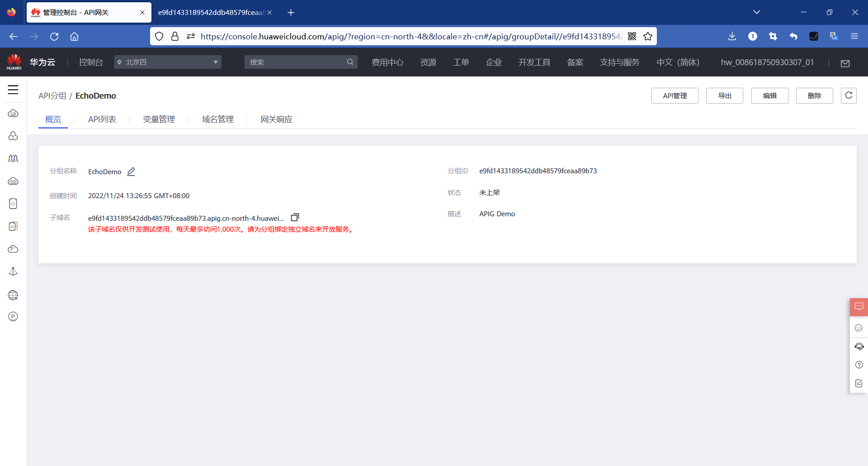Click the 删除 delete button
Image resolution: width=868 pixels, height=466 pixels.
coord(815,95)
